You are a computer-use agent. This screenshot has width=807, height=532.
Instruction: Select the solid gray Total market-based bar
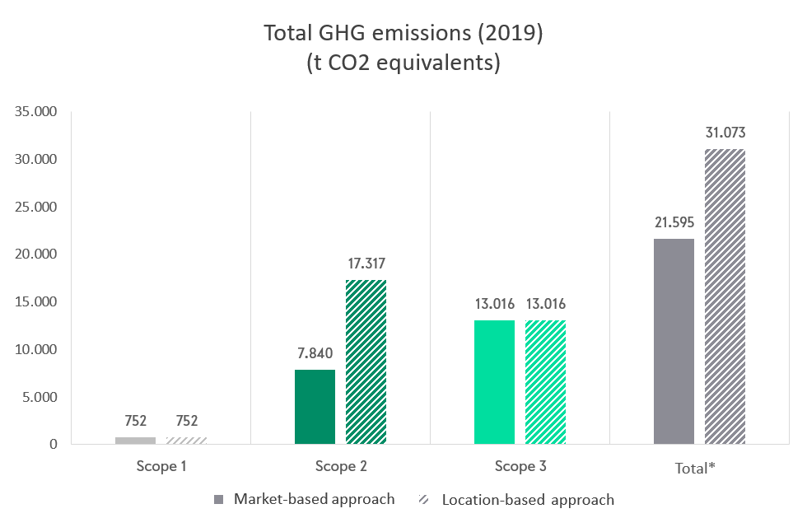(674, 341)
